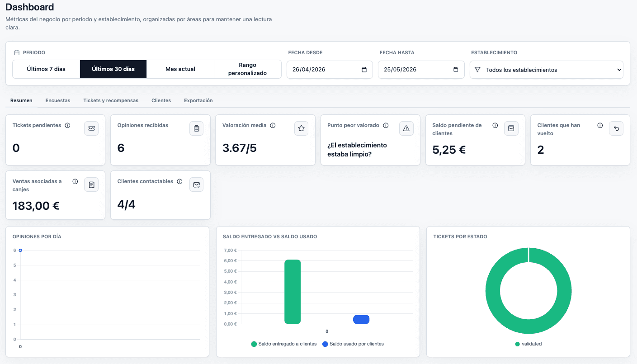Image resolution: width=637 pixels, height=364 pixels.
Task: Select the Últimos 30 días period
Action: pyautogui.click(x=113, y=69)
